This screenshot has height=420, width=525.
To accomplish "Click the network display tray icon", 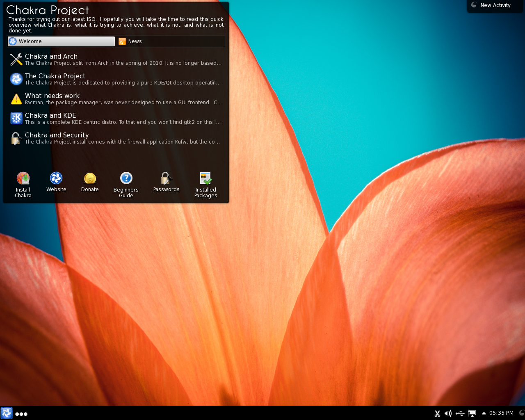I will click(x=472, y=413).
